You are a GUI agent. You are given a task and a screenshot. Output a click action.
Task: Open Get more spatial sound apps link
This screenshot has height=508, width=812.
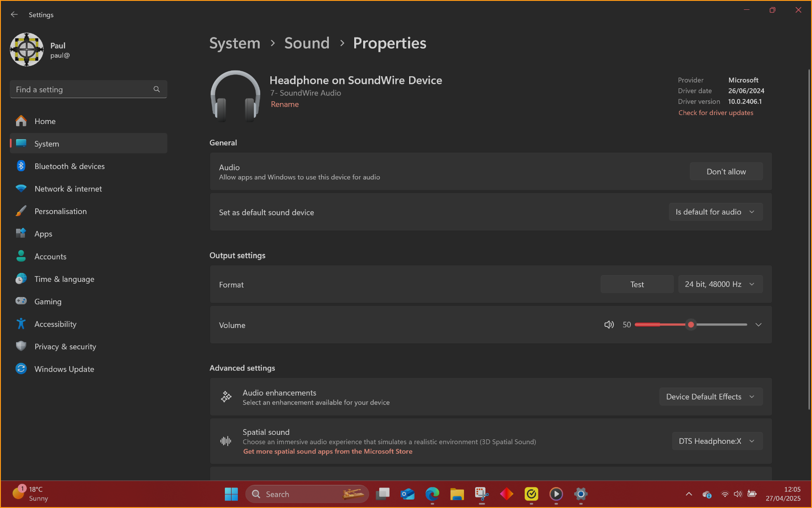(x=327, y=451)
